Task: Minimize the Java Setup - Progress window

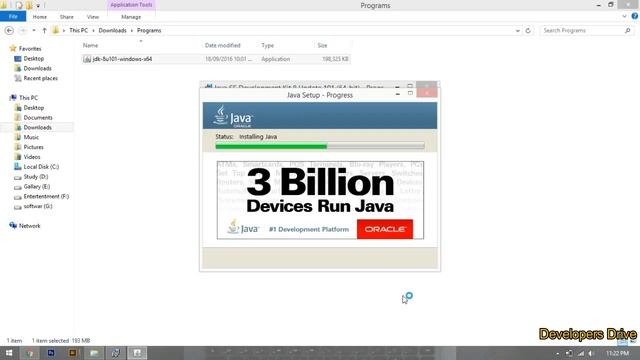Action: 398,94
